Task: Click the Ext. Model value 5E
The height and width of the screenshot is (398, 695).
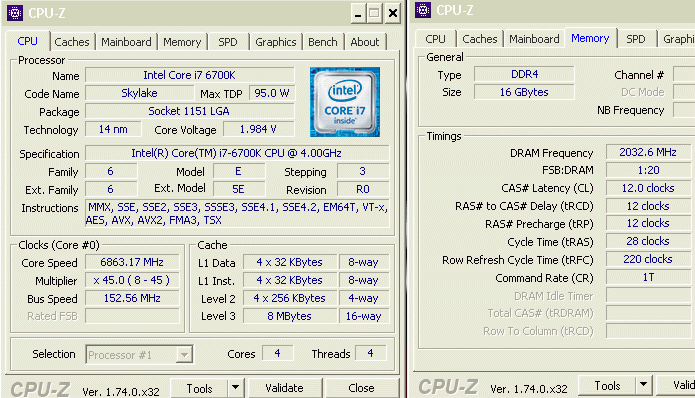Action: [238, 189]
